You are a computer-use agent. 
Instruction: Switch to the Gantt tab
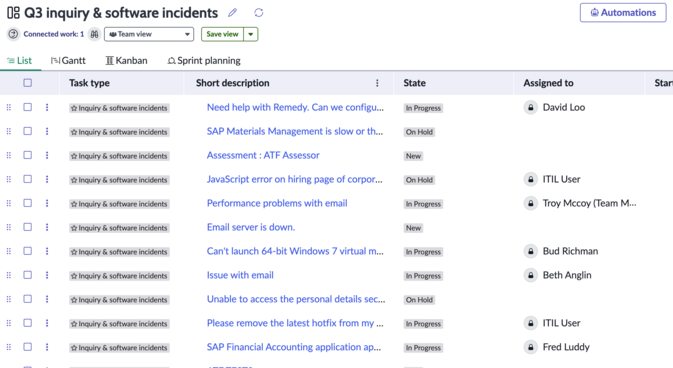click(68, 61)
